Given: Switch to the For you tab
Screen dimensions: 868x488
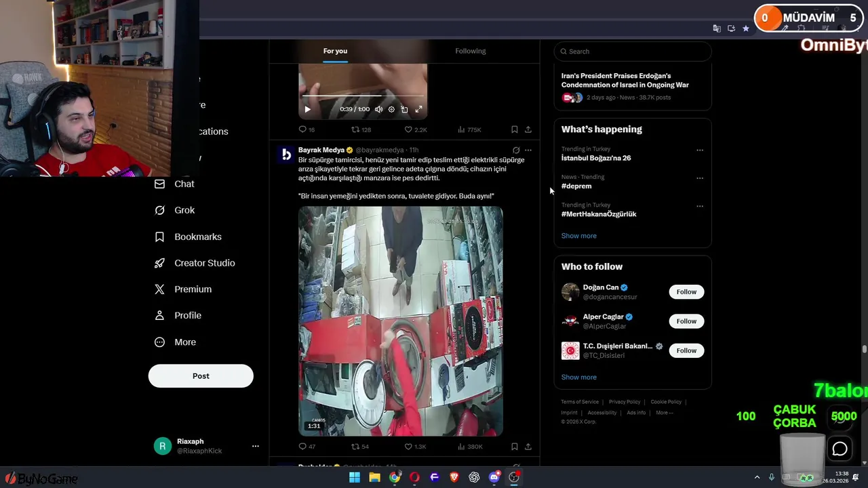Looking at the screenshot, I should click(335, 51).
